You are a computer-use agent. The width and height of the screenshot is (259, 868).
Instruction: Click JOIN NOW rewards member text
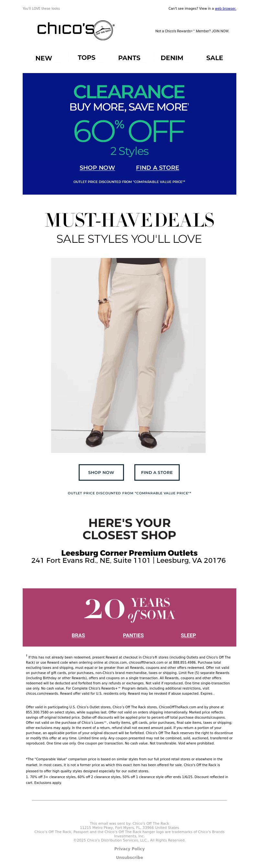(192, 31)
